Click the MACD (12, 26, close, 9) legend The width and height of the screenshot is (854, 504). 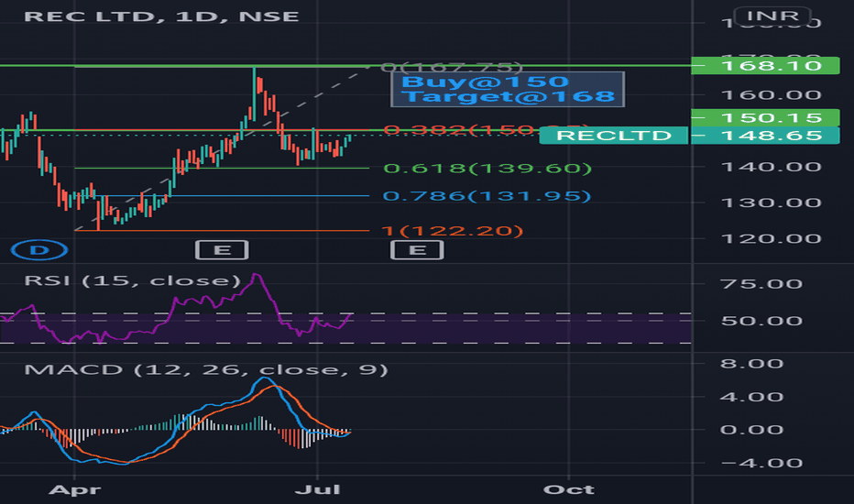[206, 370]
